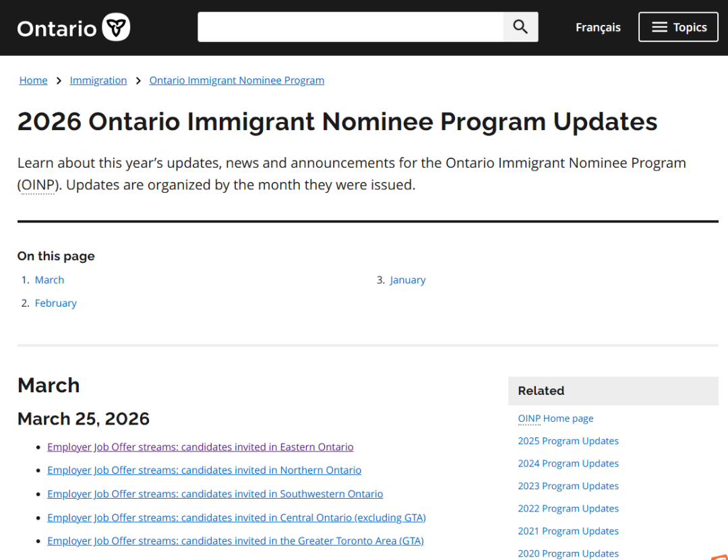Image resolution: width=728 pixels, height=560 pixels.
Task: Jump to March section anchor
Action: click(x=49, y=280)
